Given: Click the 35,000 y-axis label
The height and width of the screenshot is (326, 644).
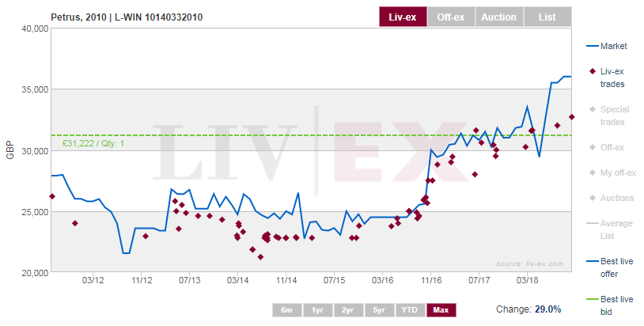Looking at the screenshot, I should 35,89.
